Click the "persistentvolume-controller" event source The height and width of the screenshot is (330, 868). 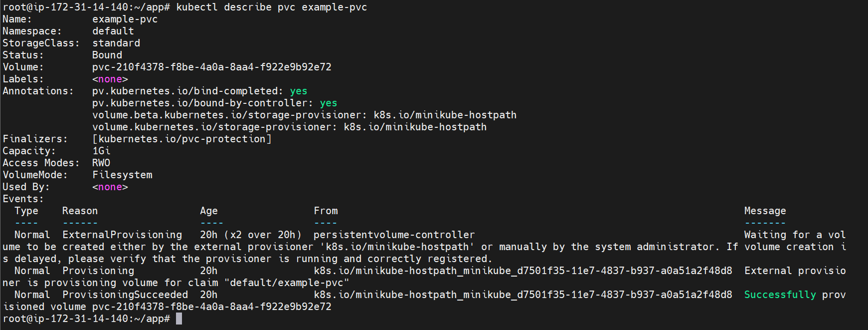click(394, 235)
